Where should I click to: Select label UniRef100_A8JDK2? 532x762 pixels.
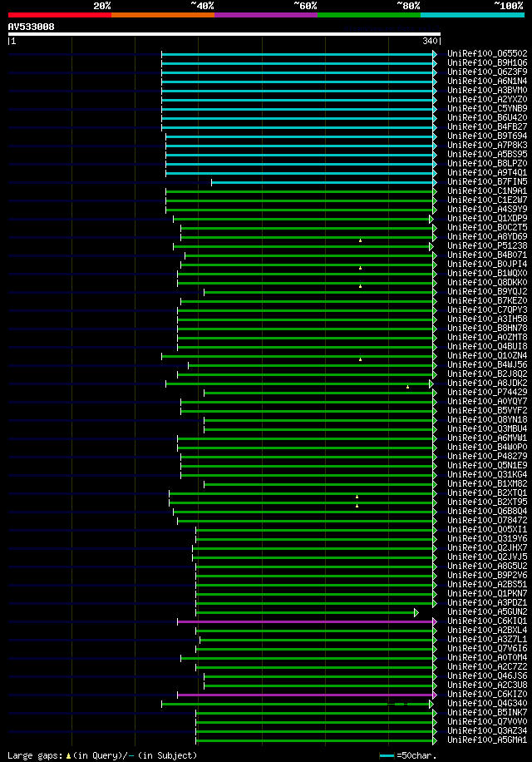click(x=487, y=383)
